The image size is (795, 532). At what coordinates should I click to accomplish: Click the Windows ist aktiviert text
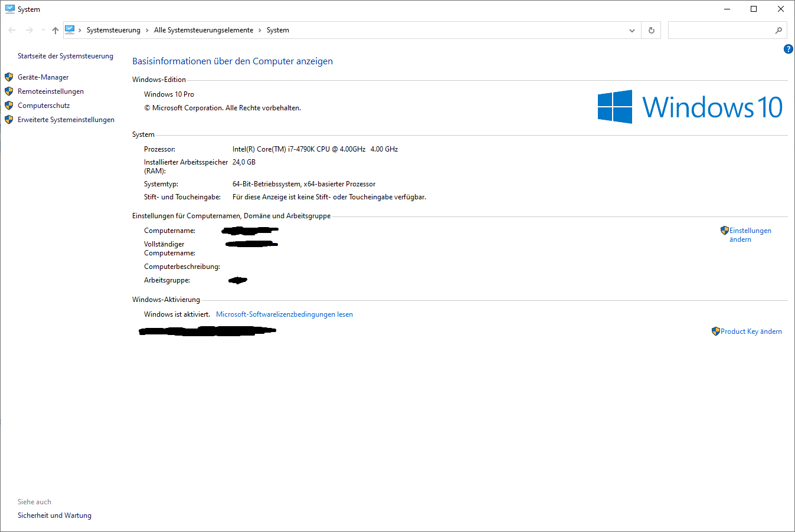pos(177,314)
